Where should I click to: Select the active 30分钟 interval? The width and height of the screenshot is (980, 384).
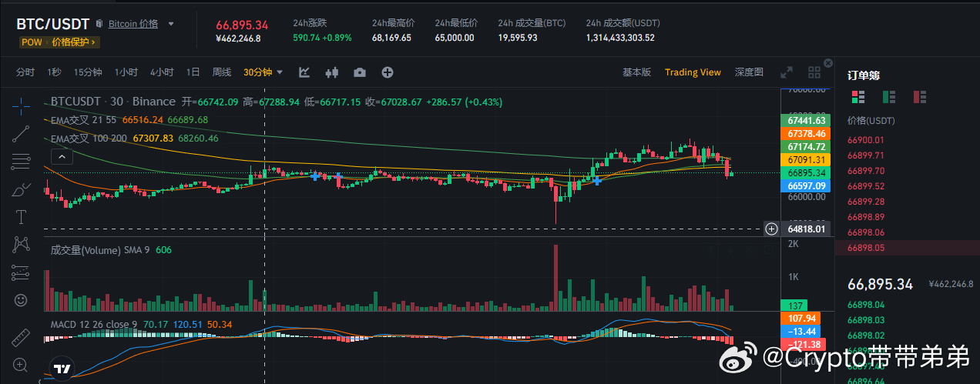click(x=258, y=72)
